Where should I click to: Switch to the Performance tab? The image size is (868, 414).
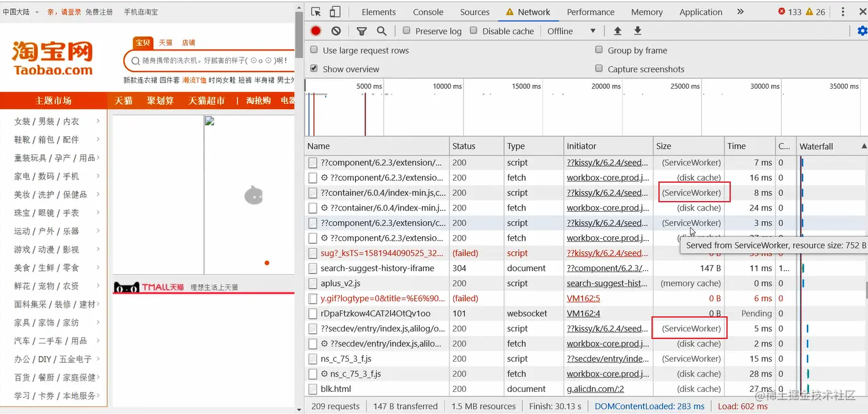tap(591, 12)
